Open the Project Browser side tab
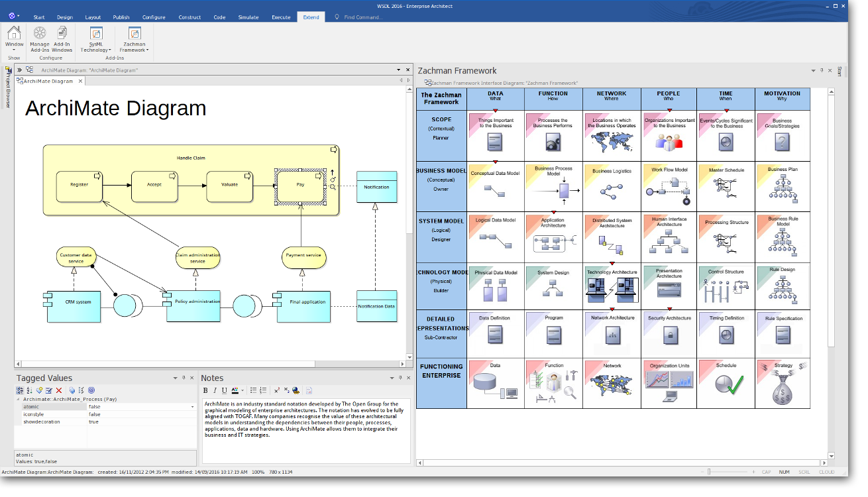This screenshot has width=868, height=497. tap(9, 86)
